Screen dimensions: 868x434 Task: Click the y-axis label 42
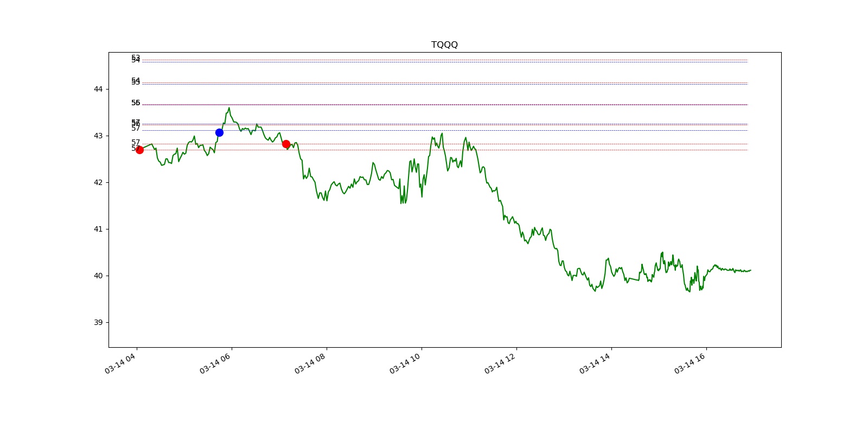coord(98,182)
